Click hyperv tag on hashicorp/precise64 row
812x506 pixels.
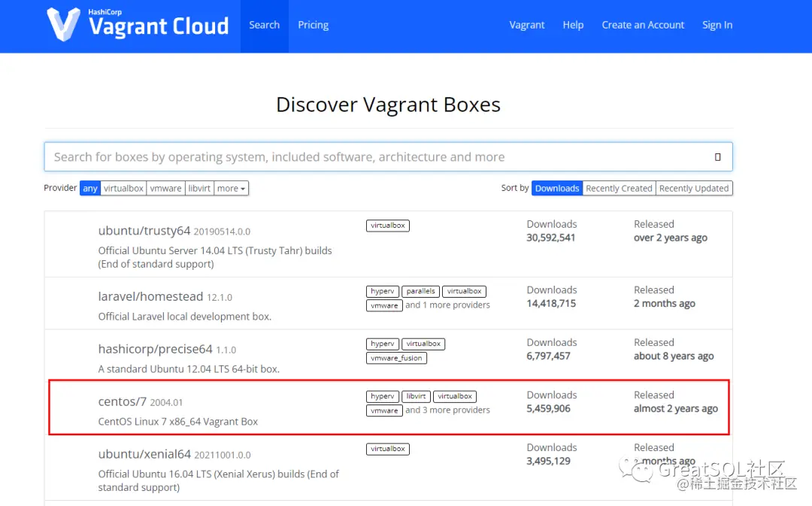(383, 344)
